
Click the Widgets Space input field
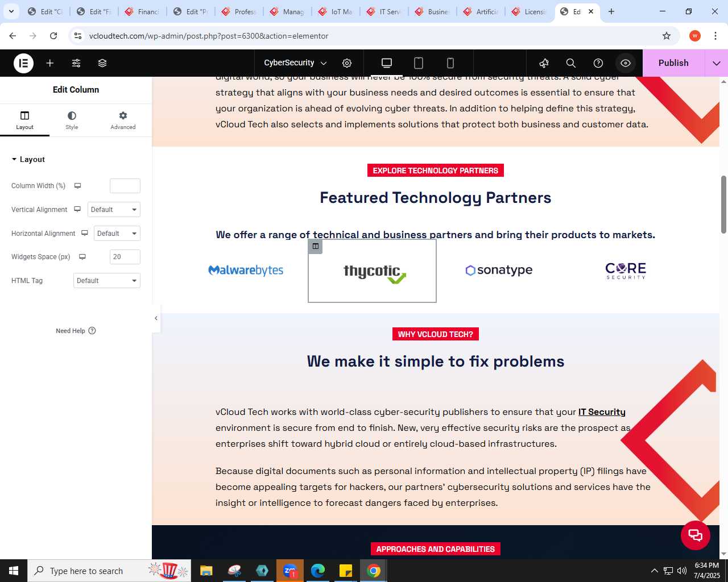pos(125,257)
